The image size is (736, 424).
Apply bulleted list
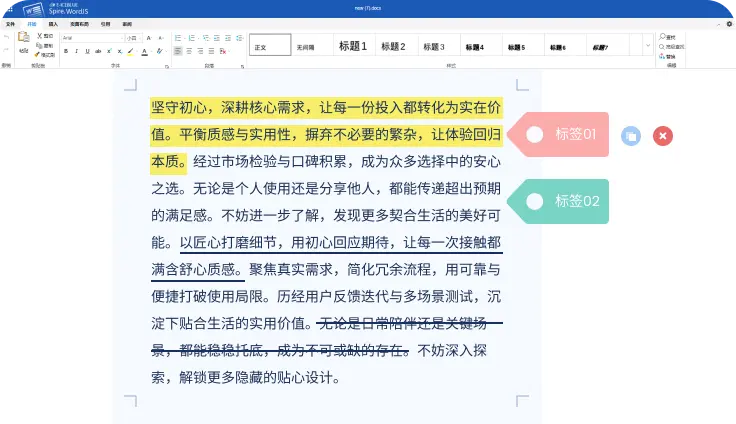point(178,38)
